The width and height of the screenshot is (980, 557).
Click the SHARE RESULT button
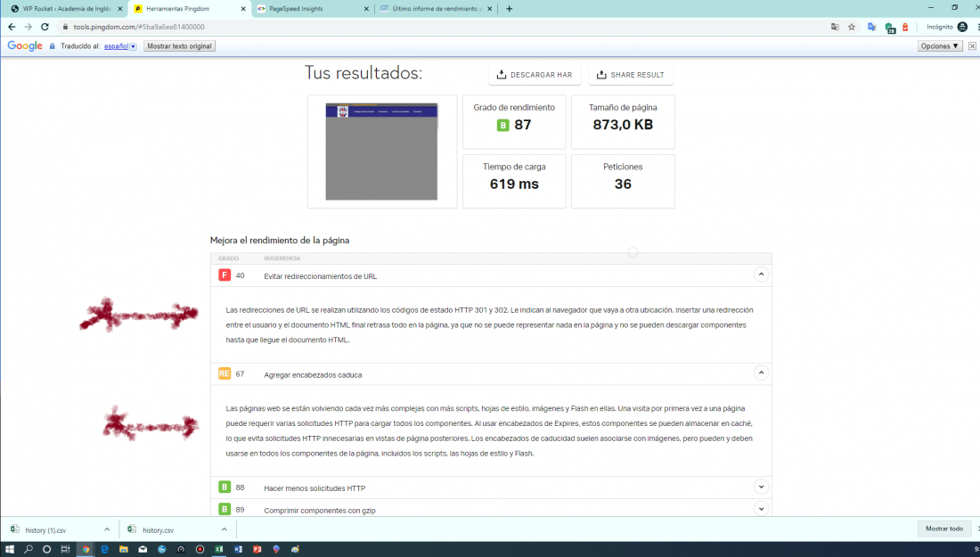pyautogui.click(x=631, y=75)
